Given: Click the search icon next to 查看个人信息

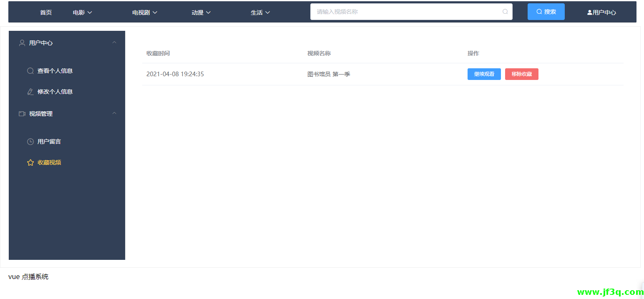Looking at the screenshot, I should 30,71.
